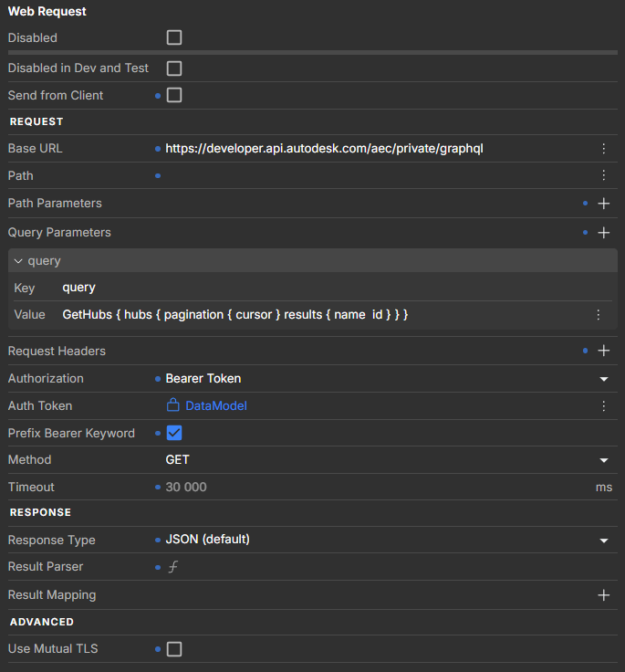Open the Method dropdown showing GET
Image resolution: width=625 pixels, height=672 pixels.
(603, 460)
